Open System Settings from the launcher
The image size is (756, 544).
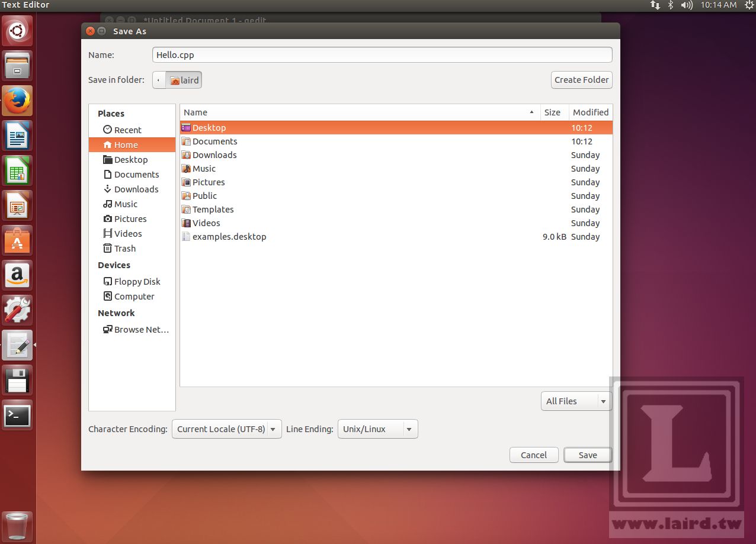pos(17,310)
